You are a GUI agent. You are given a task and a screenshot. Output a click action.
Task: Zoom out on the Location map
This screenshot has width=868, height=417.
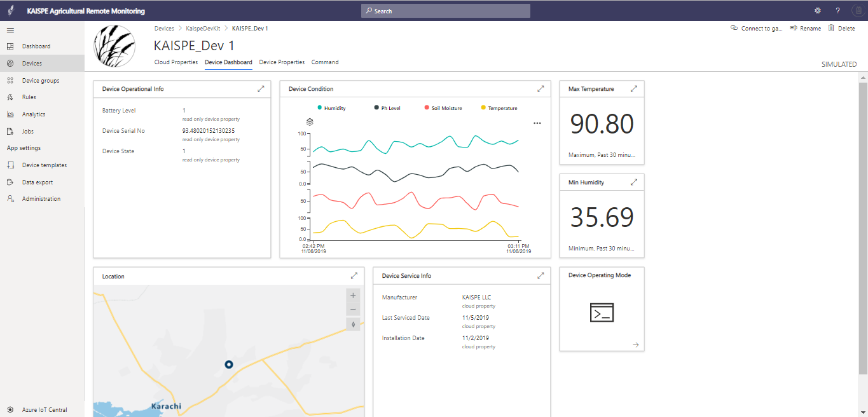[353, 310]
